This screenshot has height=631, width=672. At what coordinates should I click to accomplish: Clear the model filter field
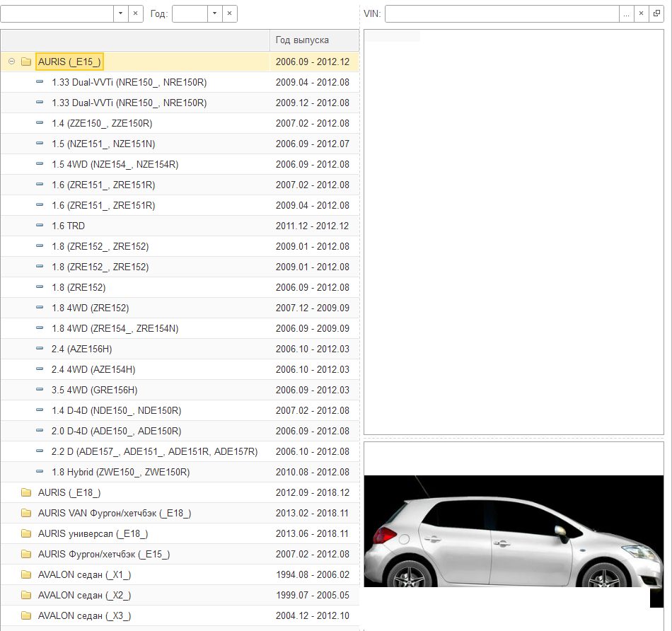135,13
